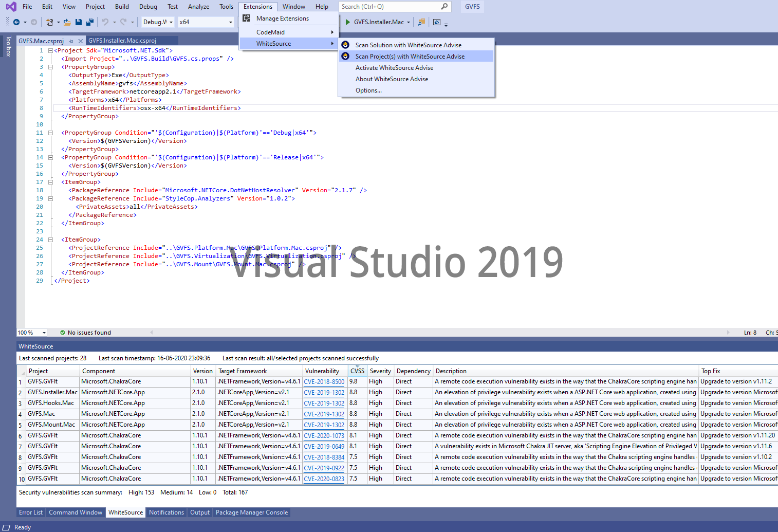Image resolution: width=778 pixels, height=532 pixels.
Task: Click the Scan Solution WhiteSource icon
Action: [x=345, y=45]
